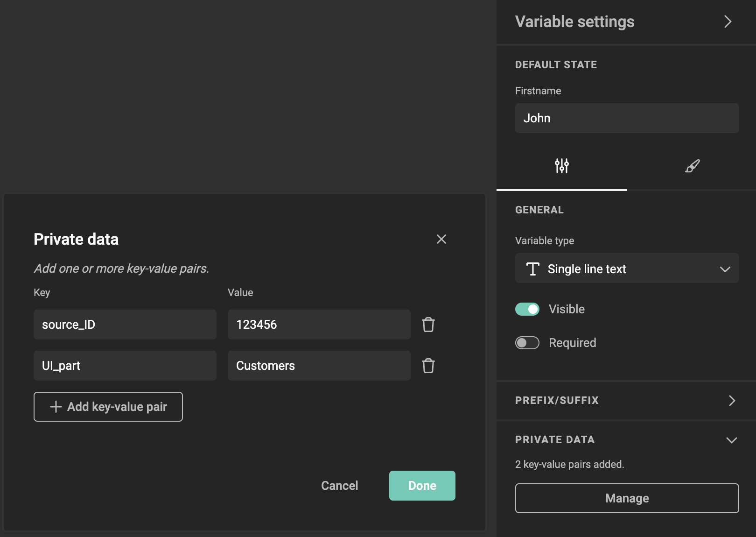Click the DEFAULT STATE heading

coord(556,64)
